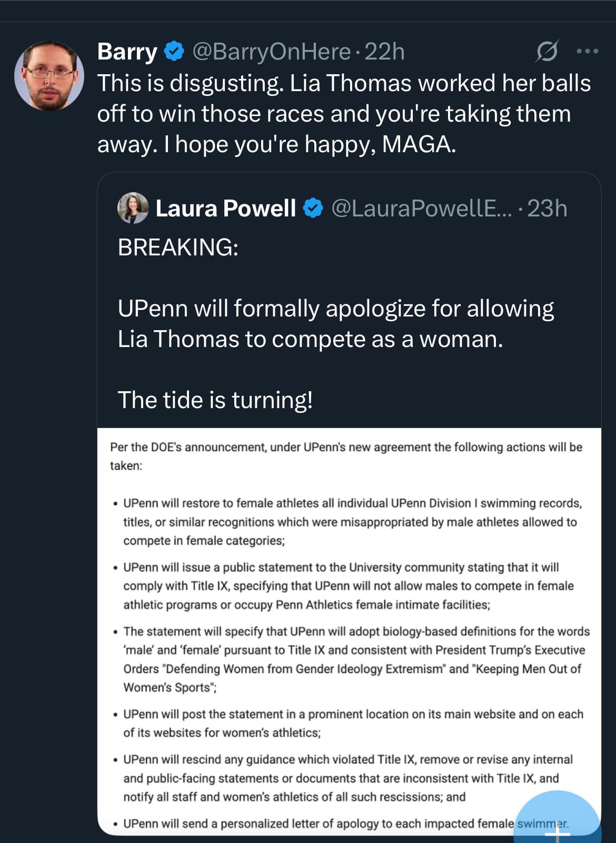The height and width of the screenshot is (843, 616).
Task: Open the @LauraPowellE... handle link
Action: tap(421, 209)
